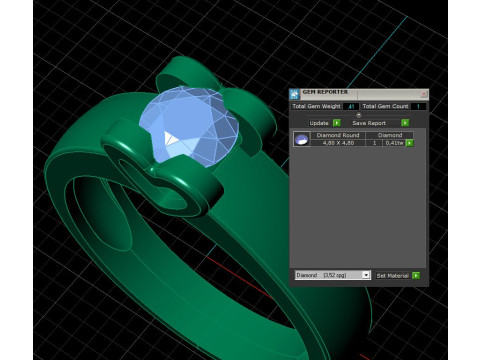This screenshot has width=480, height=360.
Task: Click the 'Diamond' material header cell
Action: (x=390, y=135)
